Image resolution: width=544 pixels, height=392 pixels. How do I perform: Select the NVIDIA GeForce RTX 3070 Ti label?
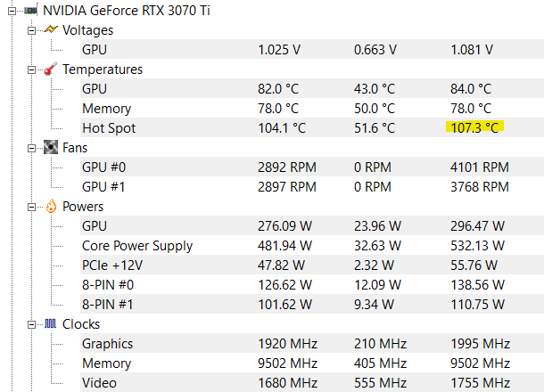coord(127,11)
